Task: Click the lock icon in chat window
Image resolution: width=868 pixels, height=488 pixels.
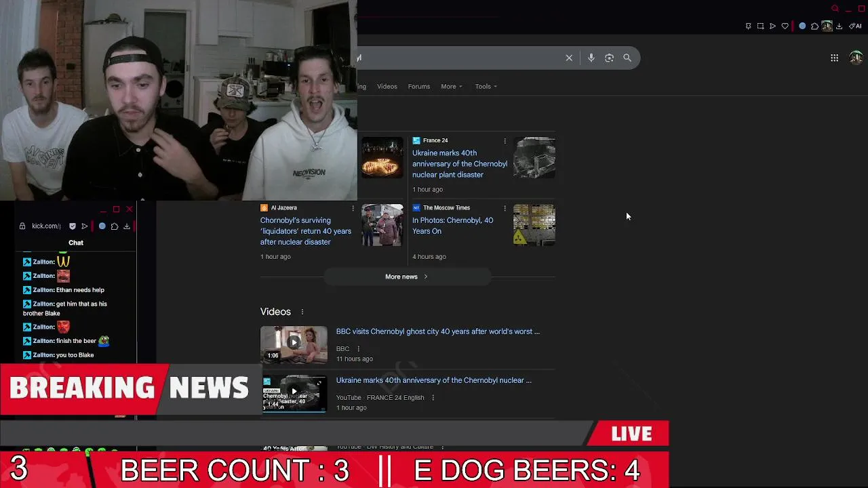Action: pos(22,226)
